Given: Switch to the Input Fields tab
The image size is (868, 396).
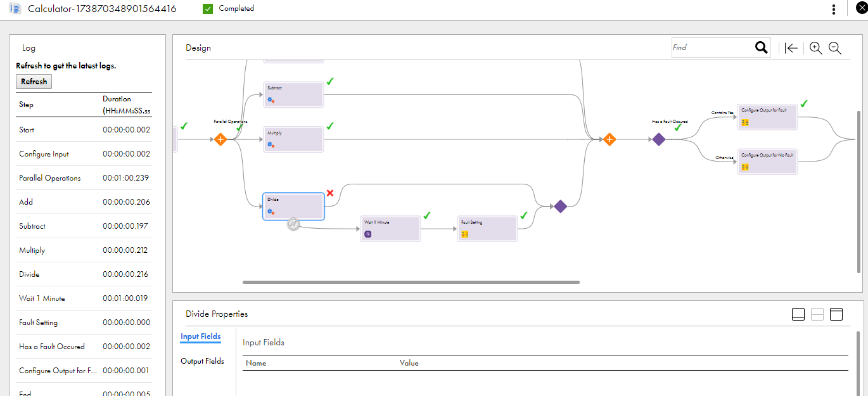Looking at the screenshot, I should 200,336.
